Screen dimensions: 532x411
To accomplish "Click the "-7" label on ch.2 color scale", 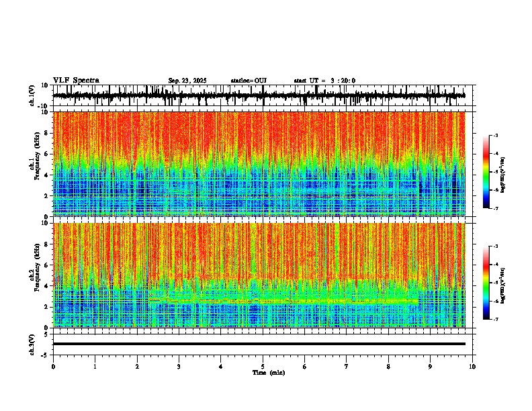I will (495, 320).
